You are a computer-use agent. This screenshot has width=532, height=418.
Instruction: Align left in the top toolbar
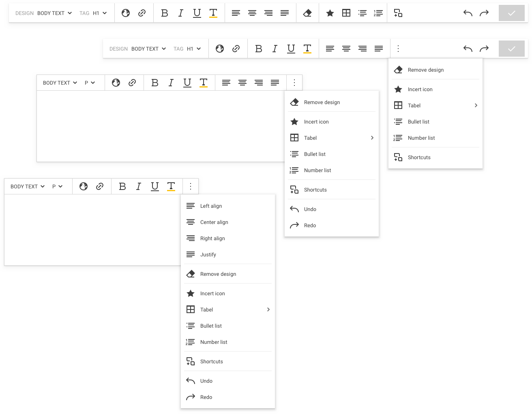tap(236, 13)
